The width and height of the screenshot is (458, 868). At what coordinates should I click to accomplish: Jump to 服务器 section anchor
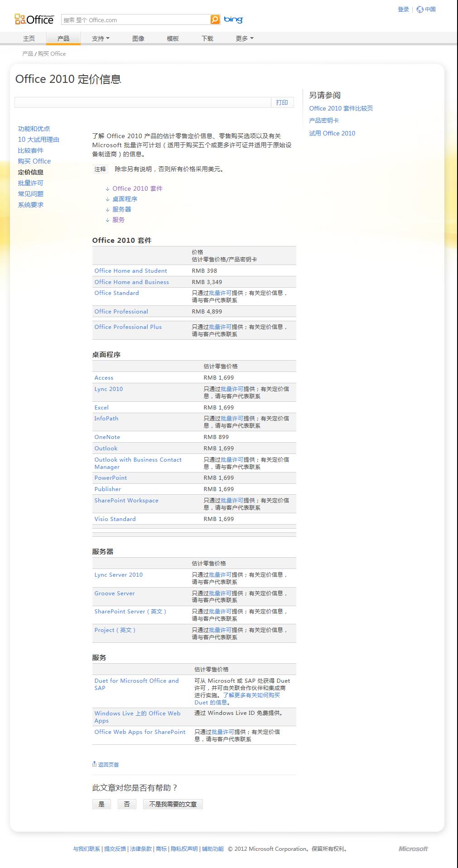121,209
